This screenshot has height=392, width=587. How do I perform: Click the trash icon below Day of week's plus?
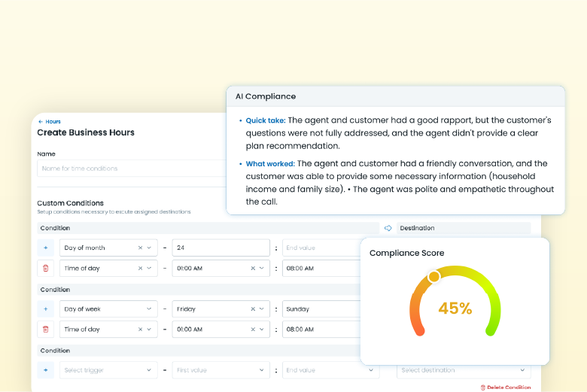coord(46,329)
